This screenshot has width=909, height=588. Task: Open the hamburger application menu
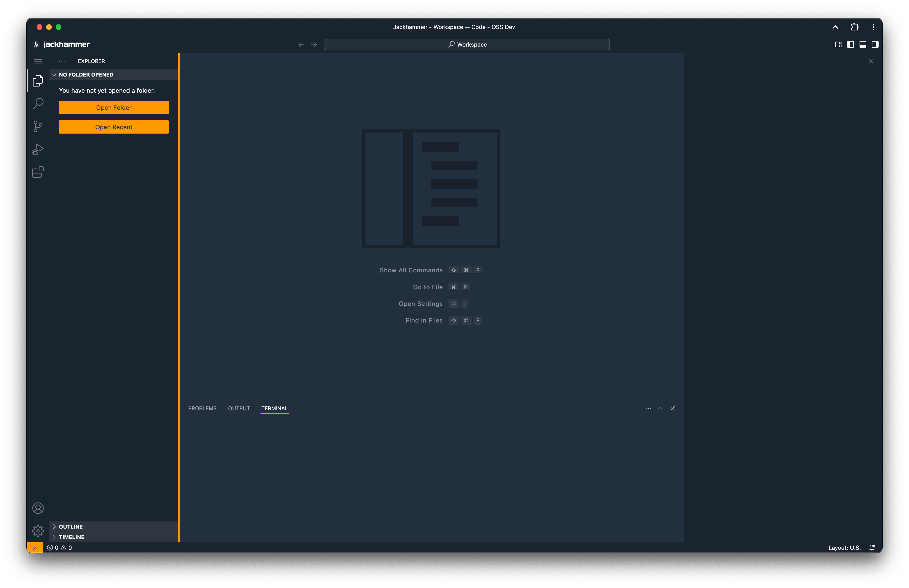[x=38, y=61]
